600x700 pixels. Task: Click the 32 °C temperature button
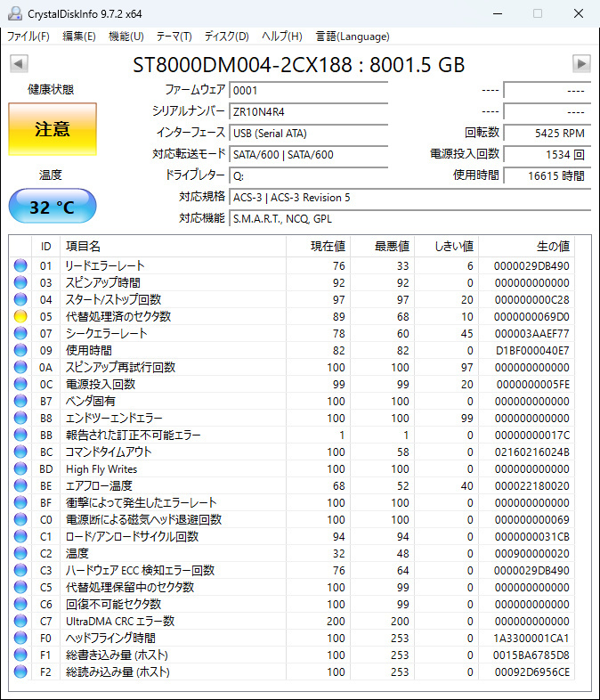[53, 207]
